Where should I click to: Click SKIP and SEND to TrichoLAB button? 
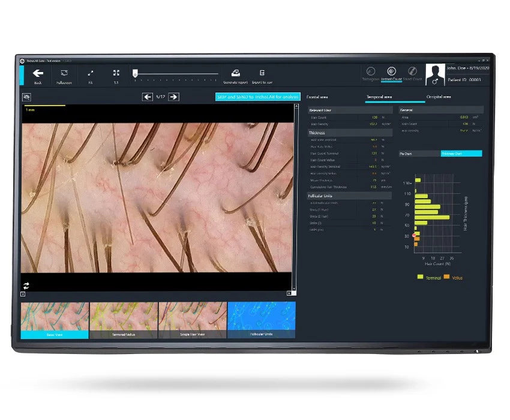click(x=257, y=97)
